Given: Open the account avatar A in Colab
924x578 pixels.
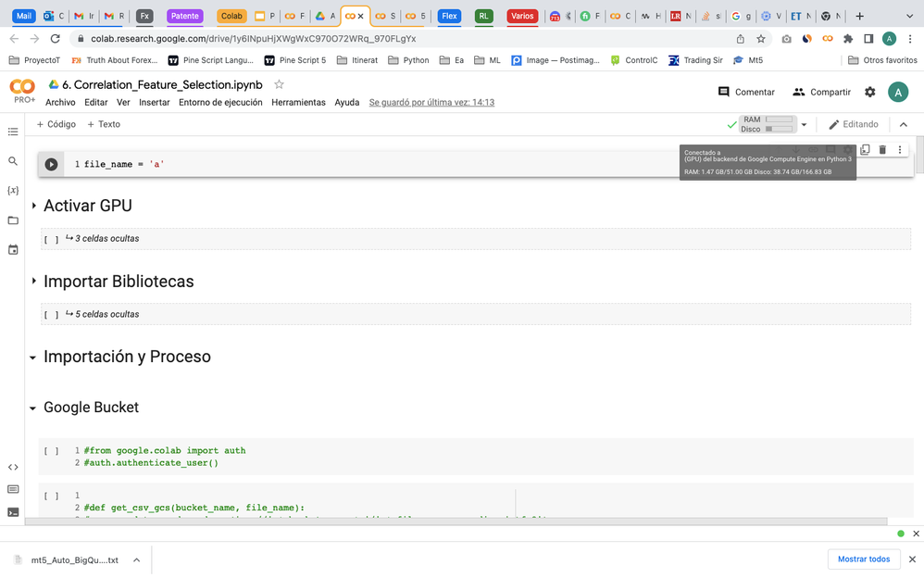Looking at the screenshot, I should pos(898,92).
